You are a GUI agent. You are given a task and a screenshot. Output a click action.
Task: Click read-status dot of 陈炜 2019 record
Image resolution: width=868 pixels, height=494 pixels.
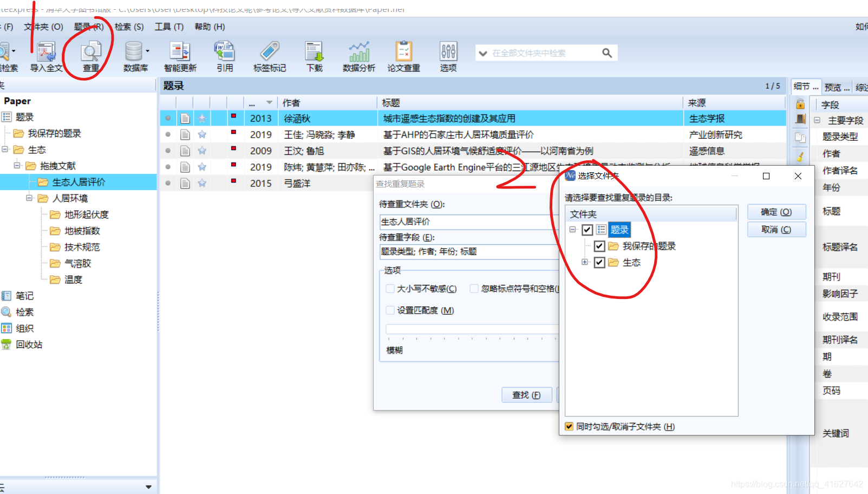pyautogui.click(x=168, y=167)
